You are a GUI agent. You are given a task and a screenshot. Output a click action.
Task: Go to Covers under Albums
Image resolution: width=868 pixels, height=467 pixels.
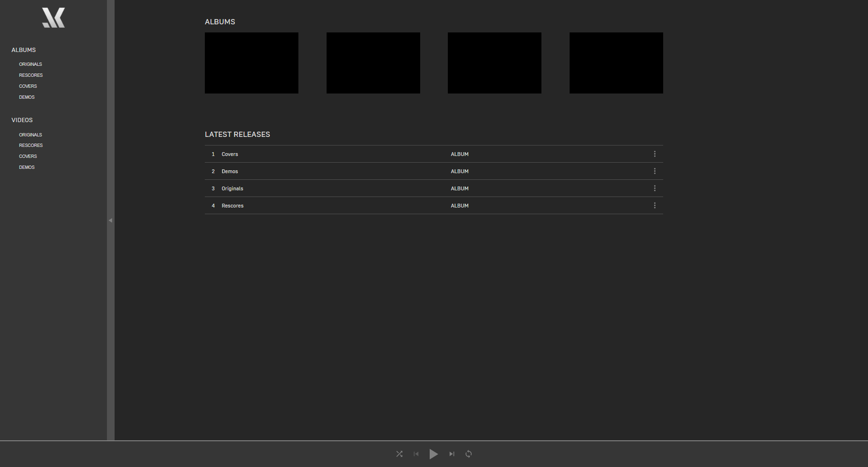click(x=28, y=86)
